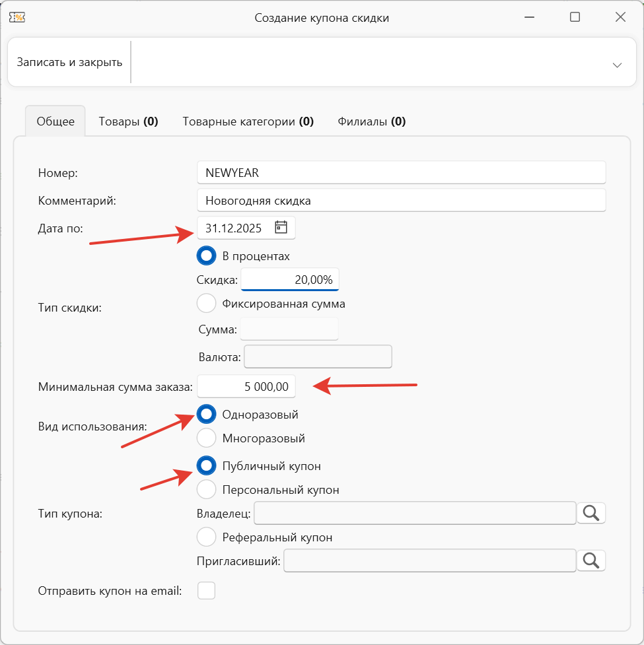Click the search icon next to Пригласивший
Screen dimensions: 644x645
pyautogui.click(x=591, y=560)
